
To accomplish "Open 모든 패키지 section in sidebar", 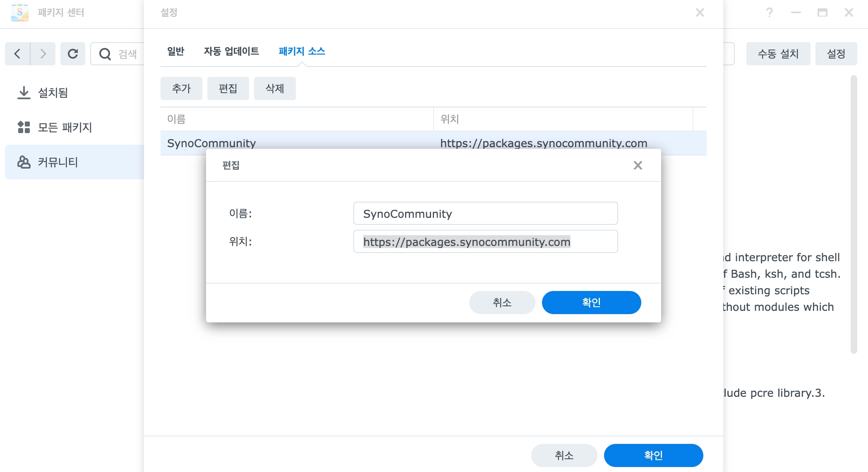I will click(x=74, y=127).
